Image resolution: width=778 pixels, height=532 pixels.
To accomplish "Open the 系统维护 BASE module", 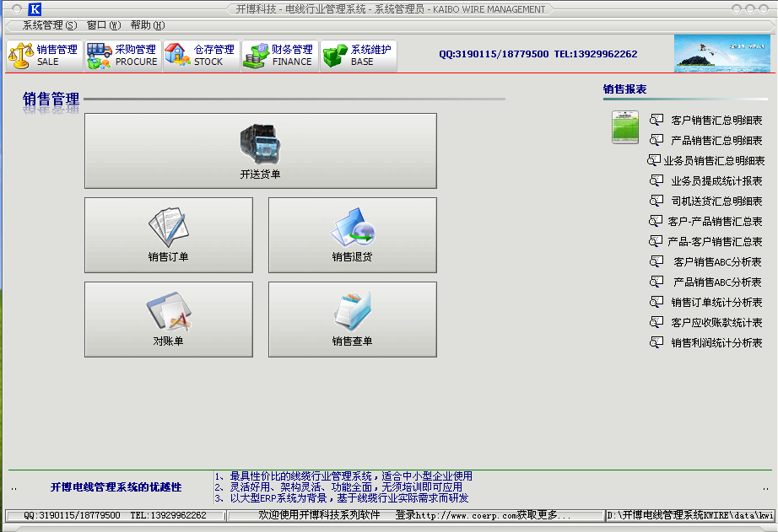I will pyautogui.click(x=359, y=56).
